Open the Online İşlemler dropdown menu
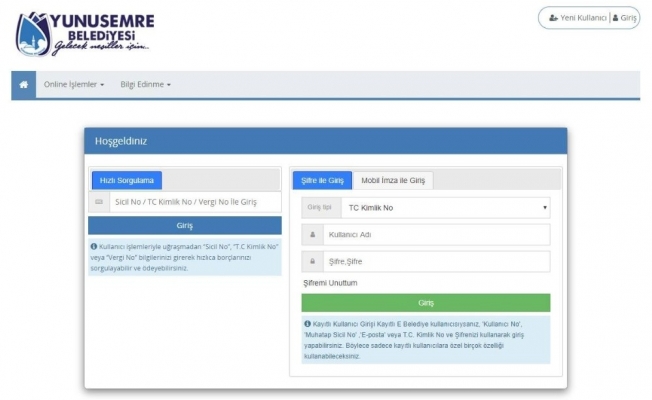652x400 pixels. click(73, 85)
